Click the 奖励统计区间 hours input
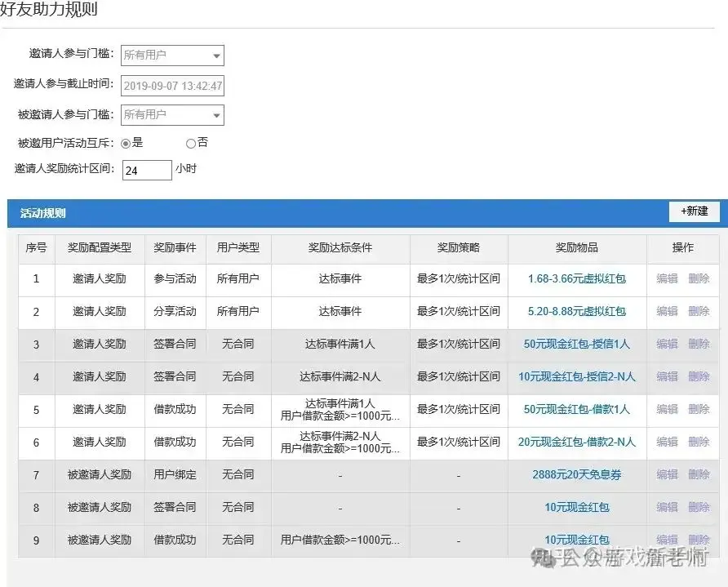The image size is (728, 587). [145, 171]
